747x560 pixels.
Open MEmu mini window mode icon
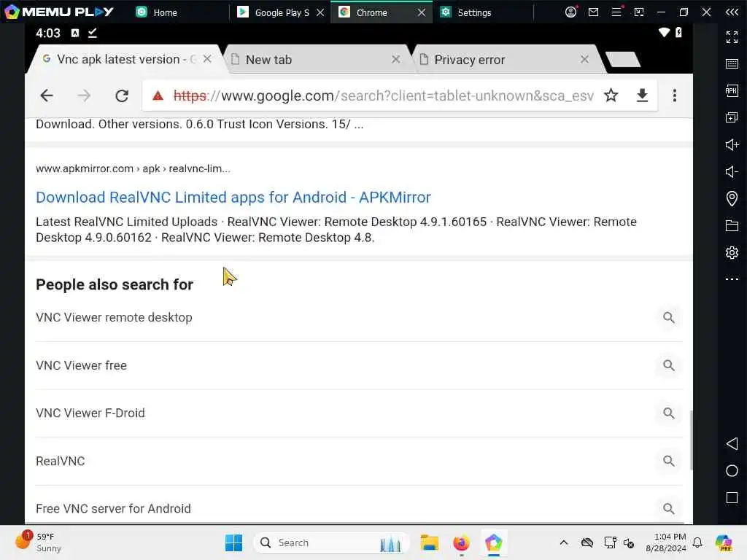639,12
